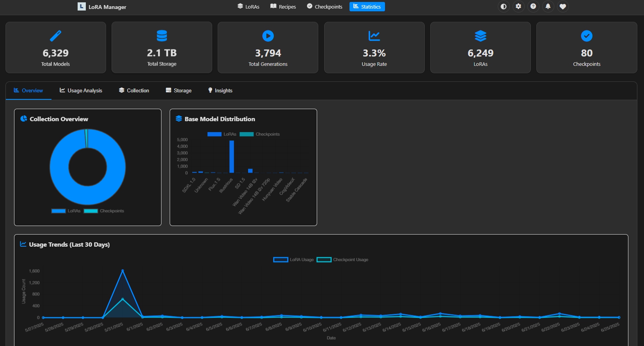Open the help question mark icon
This screenshot has width=644, height=346.
[533, 7]
